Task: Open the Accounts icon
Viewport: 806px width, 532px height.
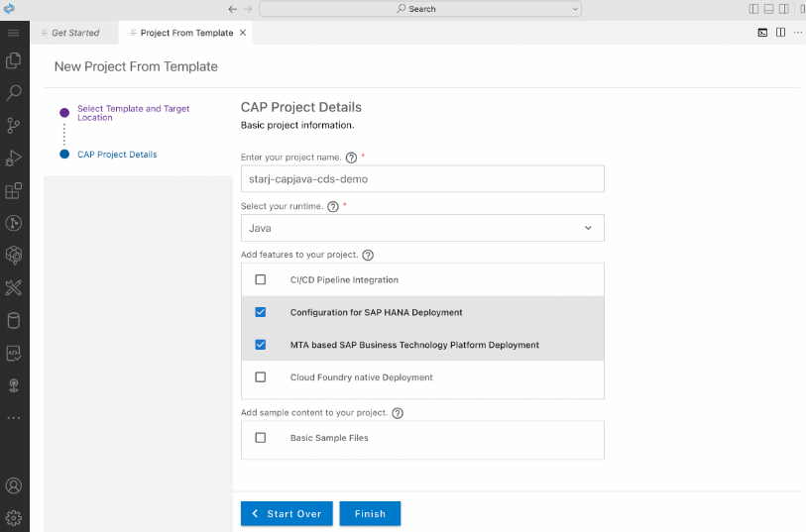Action: point(13,485)
